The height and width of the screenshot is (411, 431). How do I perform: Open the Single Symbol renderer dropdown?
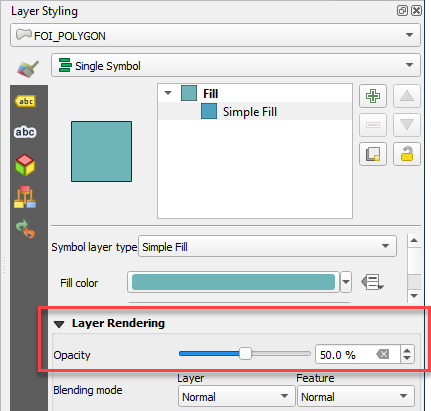pos(236,65)
